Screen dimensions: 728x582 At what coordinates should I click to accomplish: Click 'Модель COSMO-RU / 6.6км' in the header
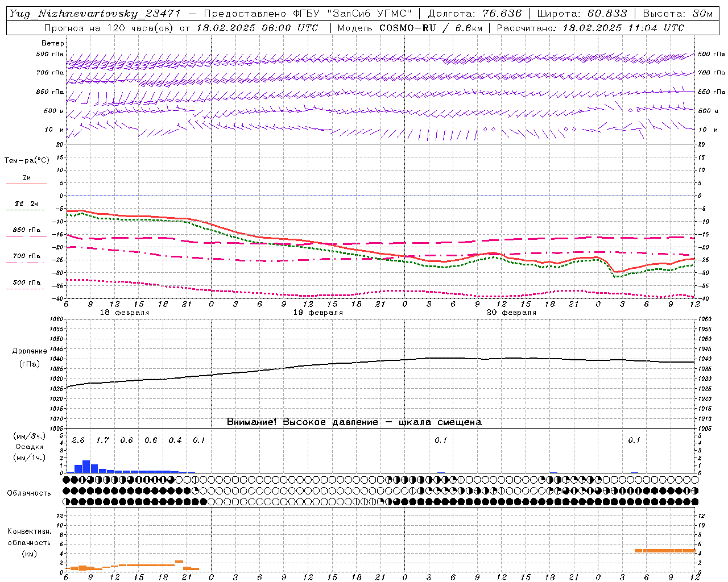[409, 28]
